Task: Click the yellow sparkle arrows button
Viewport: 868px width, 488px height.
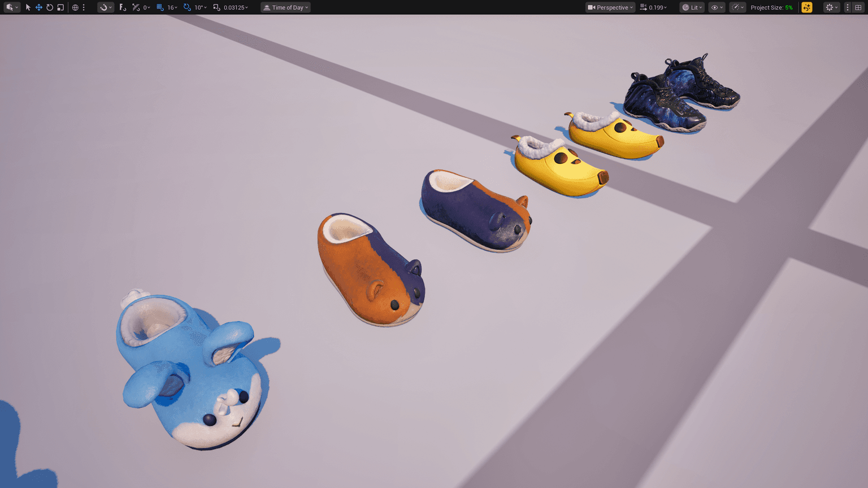Action: coord(807,7)
